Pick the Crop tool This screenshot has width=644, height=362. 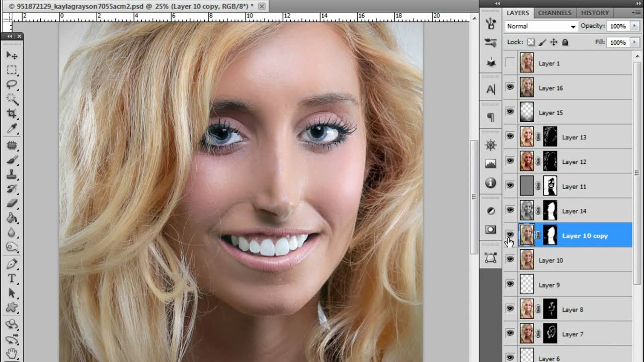coord(12,114)
